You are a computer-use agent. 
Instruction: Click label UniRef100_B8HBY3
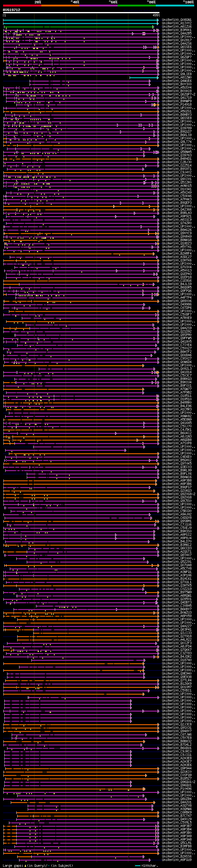177,115
